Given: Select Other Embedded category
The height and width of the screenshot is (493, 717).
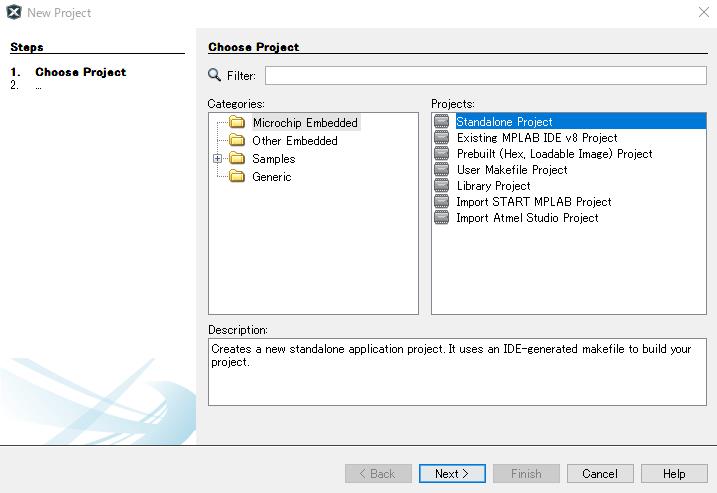Looking at the screenshot, I should 295,140.
